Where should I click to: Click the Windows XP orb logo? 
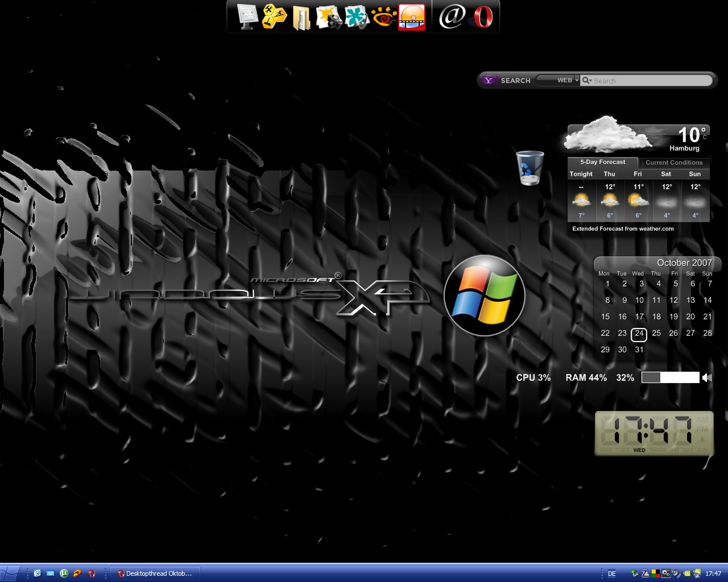coord(484,296)
